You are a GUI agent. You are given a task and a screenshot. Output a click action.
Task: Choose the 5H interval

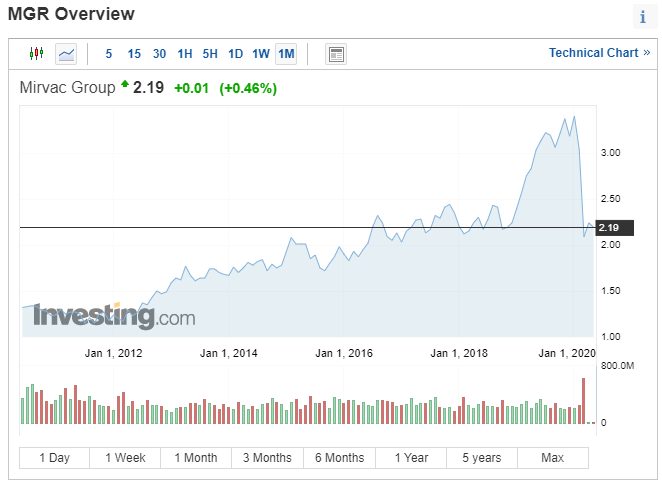[x=210, y=54]
